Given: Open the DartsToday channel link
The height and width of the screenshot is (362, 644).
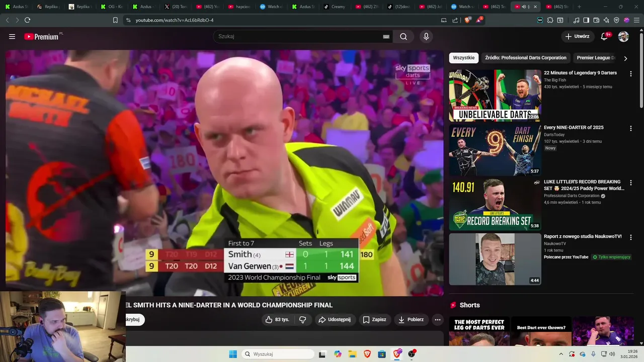Looking at the screenshot, I should (x=554, y=135).
